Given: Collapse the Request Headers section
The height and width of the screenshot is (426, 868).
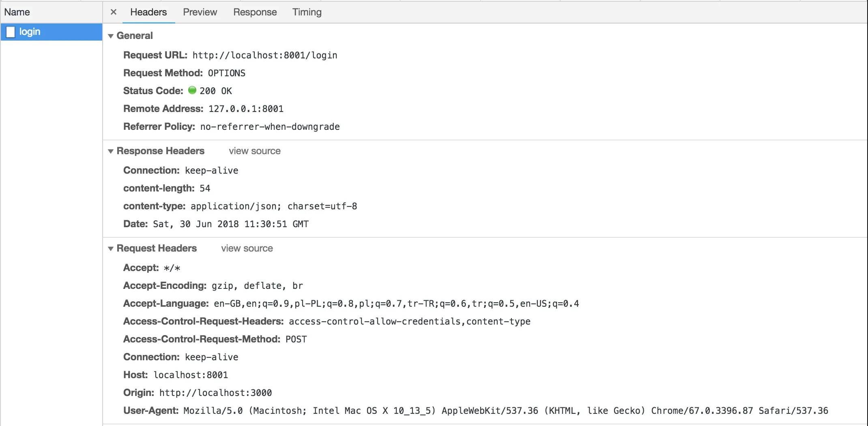Looking at the screenshot, I should [x=111, y=249].
